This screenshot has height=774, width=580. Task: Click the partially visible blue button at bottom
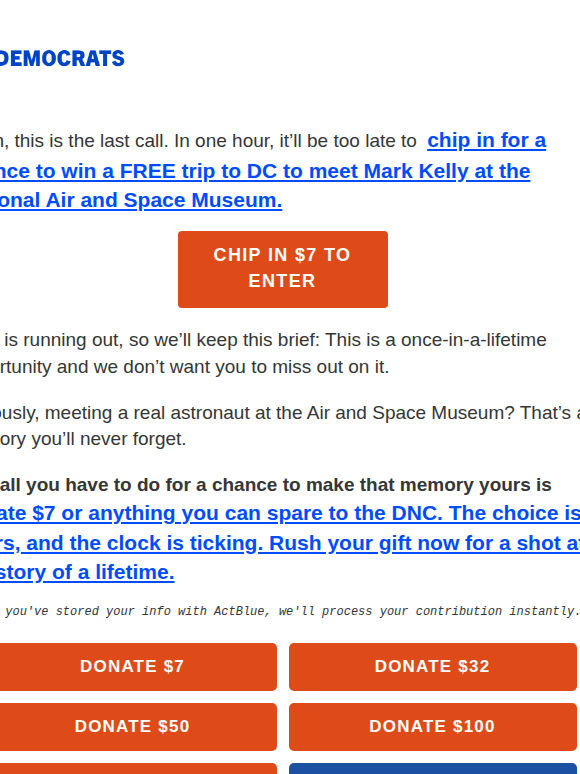point(432,769)
